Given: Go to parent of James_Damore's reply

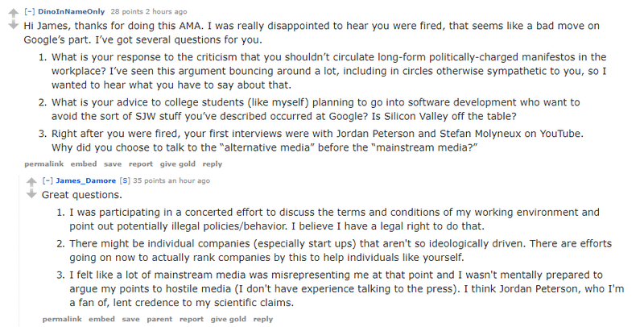Looking at the screenshot, I should click(x=159, y=319).
